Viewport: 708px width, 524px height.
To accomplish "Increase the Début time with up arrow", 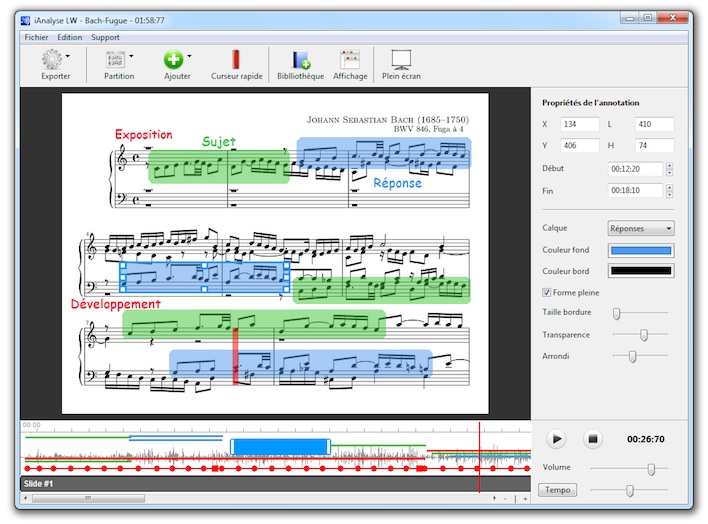I will click(x=669, y=165).
